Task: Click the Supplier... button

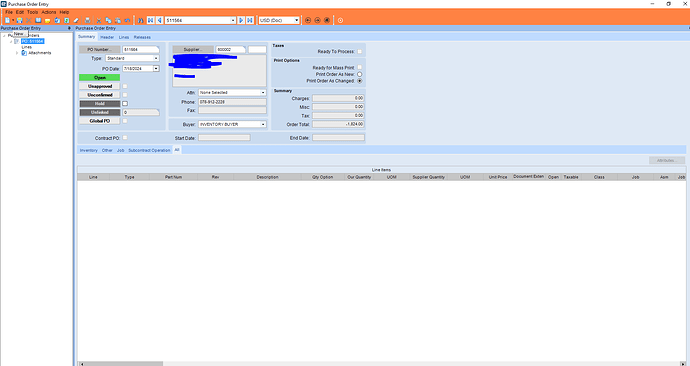Action: click(192, 50)
